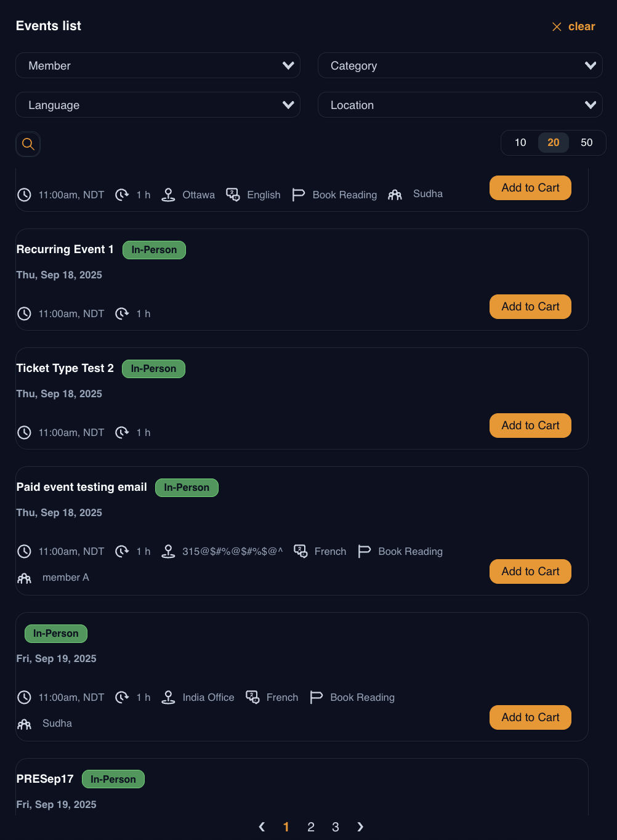Show 10 events per page
Screen dimensions: 617x840
tap(520, 142)
